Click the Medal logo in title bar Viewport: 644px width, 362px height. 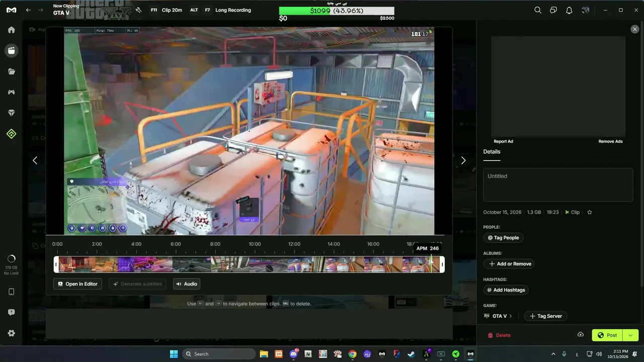pyautogui.click(x=11, y=10)
